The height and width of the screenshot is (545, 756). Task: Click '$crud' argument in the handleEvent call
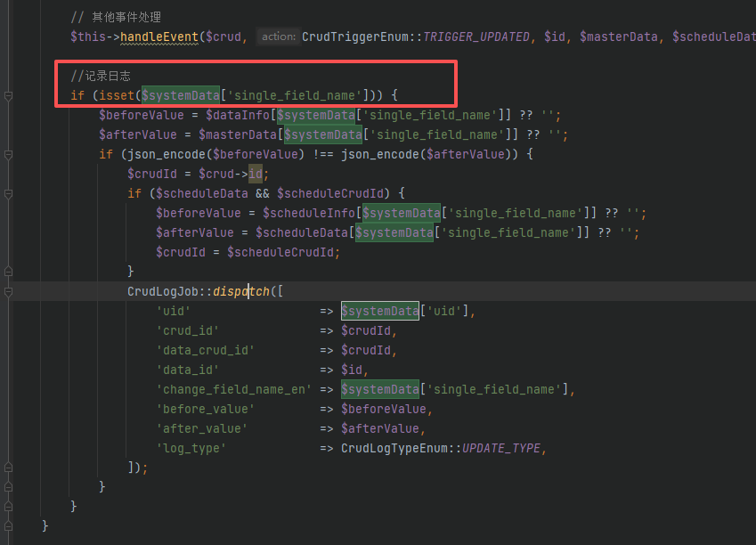click(x=224, y=37)
